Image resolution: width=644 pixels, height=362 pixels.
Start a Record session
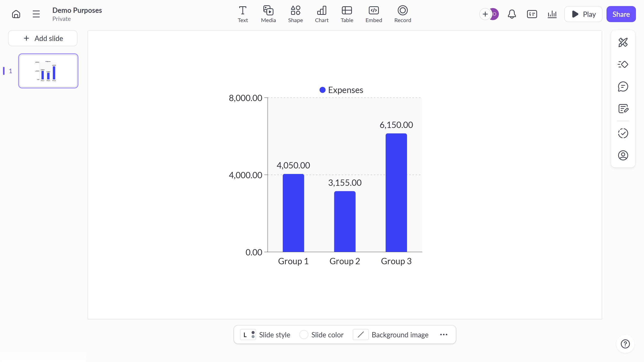click(402, 14)
